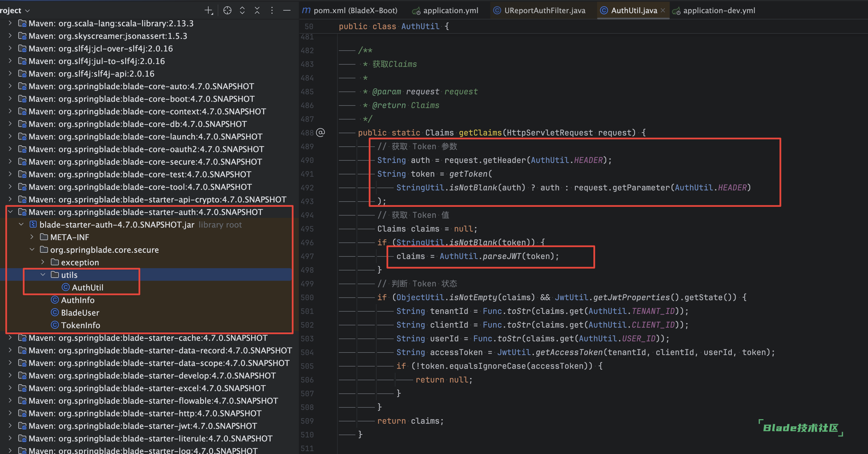The width and height of the screenshot is (868, 454).
Task: Expand the META-INF folder
Action: 32,237
